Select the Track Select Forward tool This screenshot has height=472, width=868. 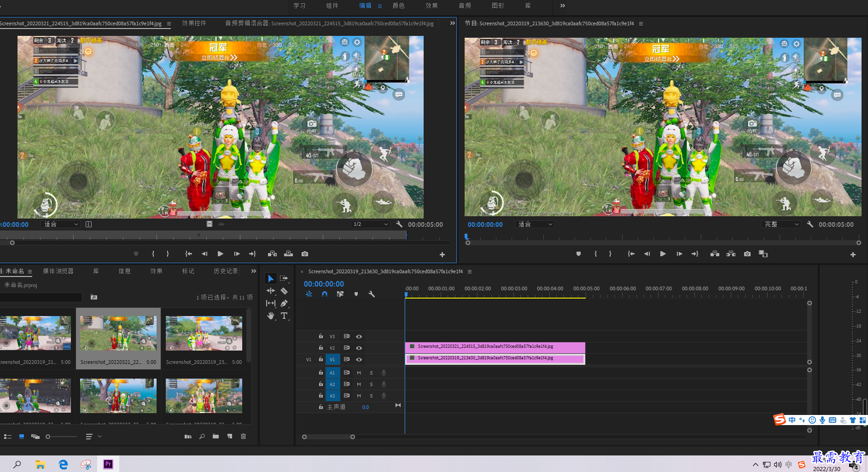click(x=284, y=278)
